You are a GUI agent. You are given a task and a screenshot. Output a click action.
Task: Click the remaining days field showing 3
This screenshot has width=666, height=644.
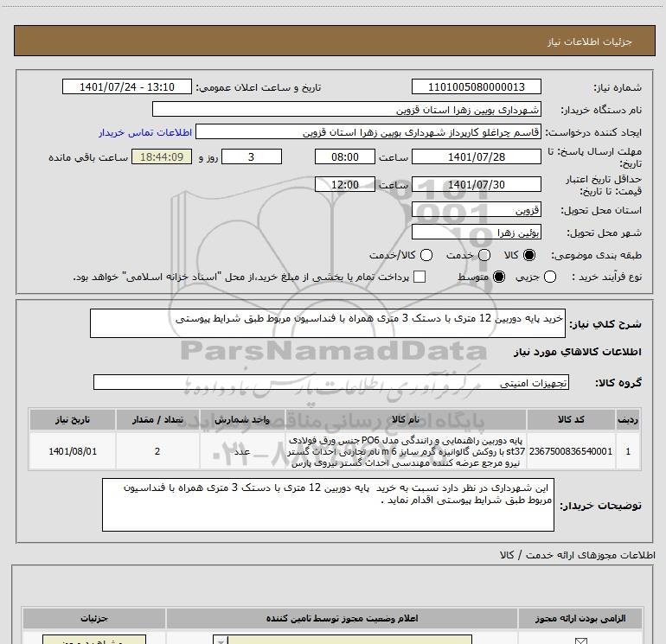(252, 157)
